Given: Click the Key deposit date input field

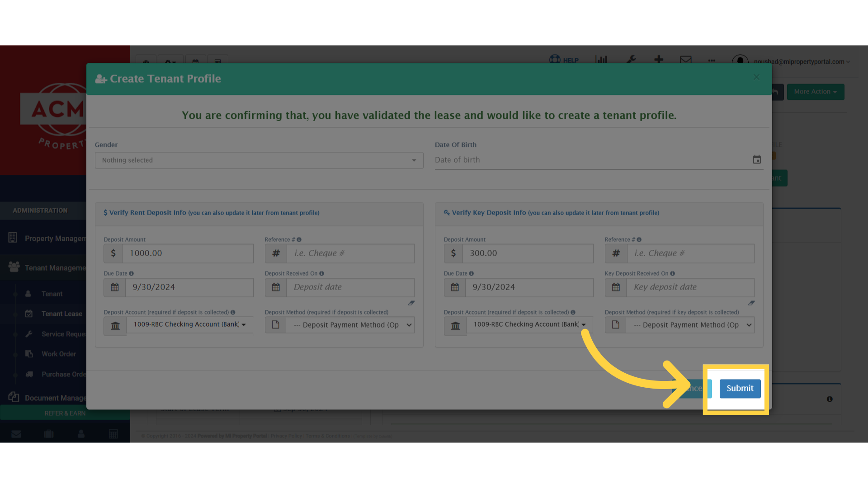Looking at the screenshot, I should (x=690, y=287).
